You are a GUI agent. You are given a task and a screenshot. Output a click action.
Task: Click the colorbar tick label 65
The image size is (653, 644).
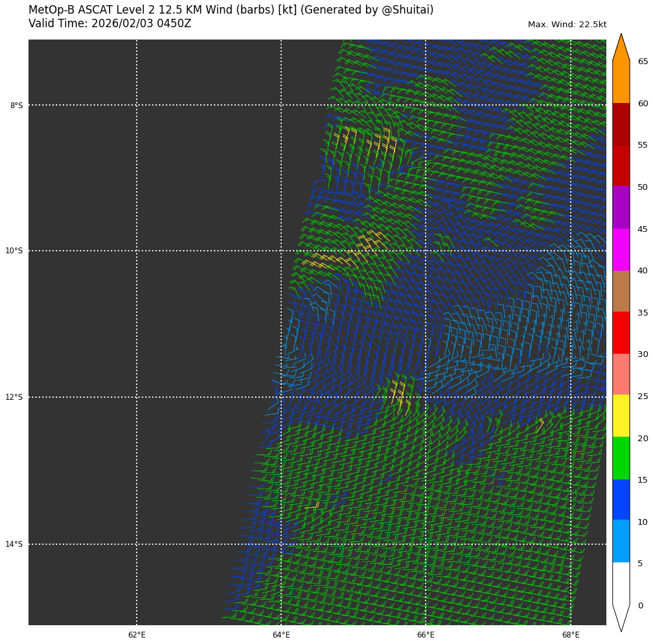tap(643, 62)
